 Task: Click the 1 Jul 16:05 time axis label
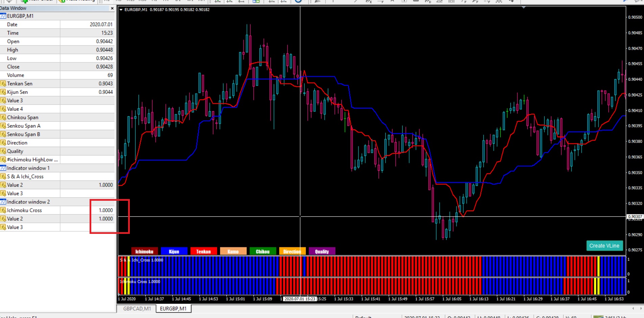(452, 299)
